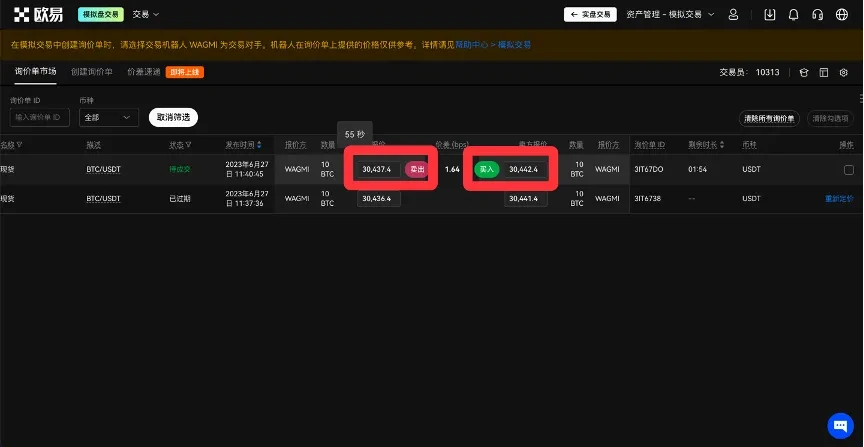This screenshot has height=447, width=864.
Task: Open language globe icon
Action: tap(841, 15)
